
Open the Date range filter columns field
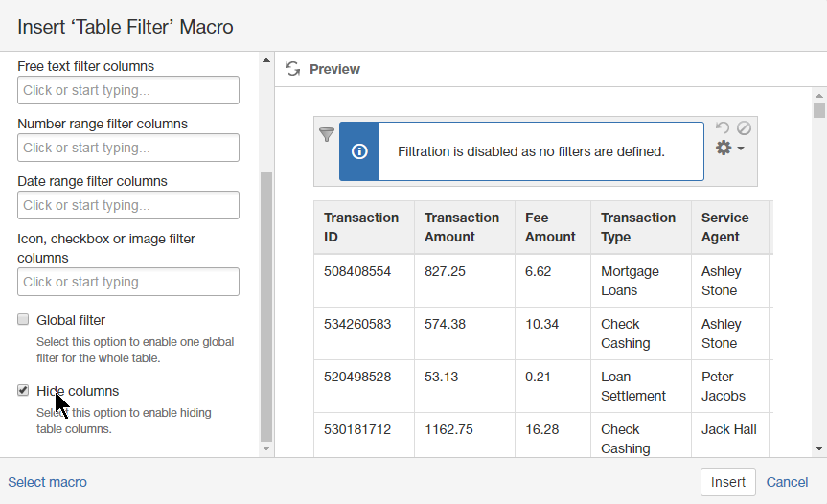(128, 205)
